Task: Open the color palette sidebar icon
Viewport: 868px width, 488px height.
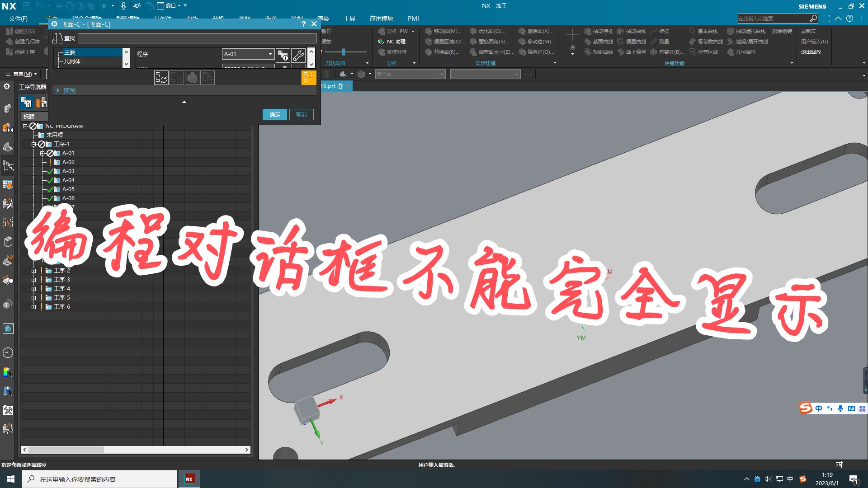Action: 8,372
